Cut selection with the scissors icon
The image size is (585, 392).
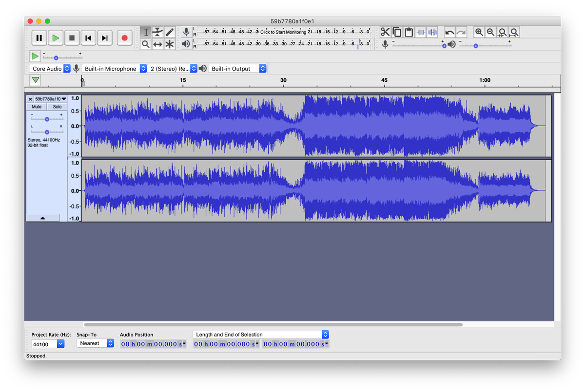point(386,32)
